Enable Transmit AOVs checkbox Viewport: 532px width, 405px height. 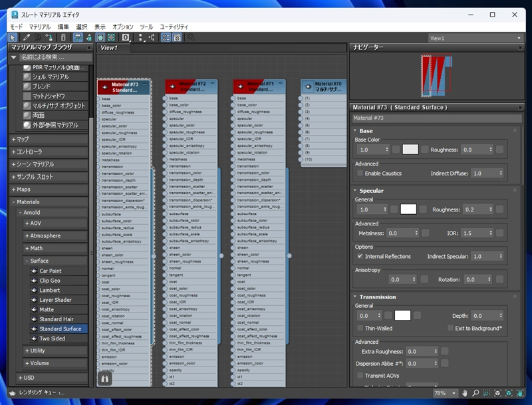(x=360, y=376)
